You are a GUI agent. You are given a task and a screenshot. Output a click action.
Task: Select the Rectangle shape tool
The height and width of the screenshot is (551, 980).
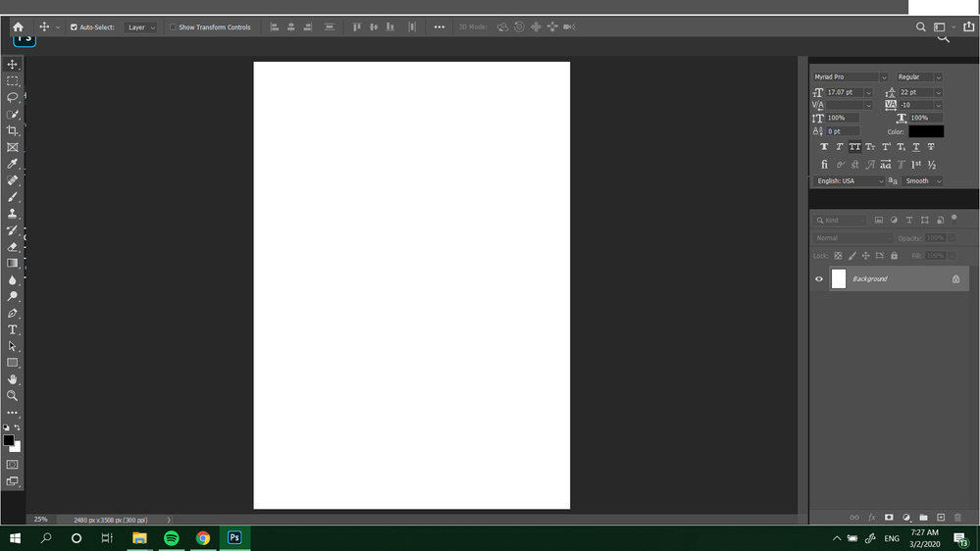(x=13, y=363)
